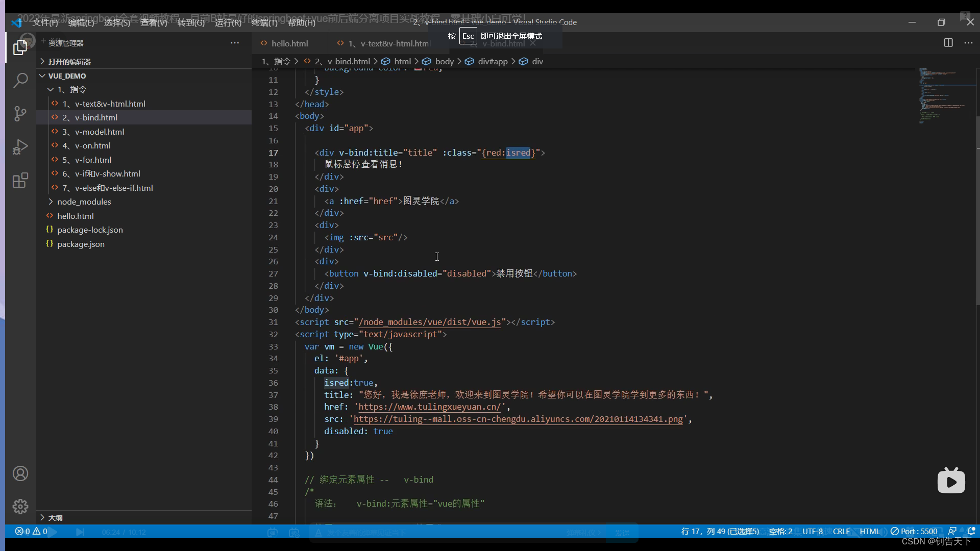The height and width of the screenshot is (551, 980).
Task: Switch to the hello.html tab
Action: point(289,43)
